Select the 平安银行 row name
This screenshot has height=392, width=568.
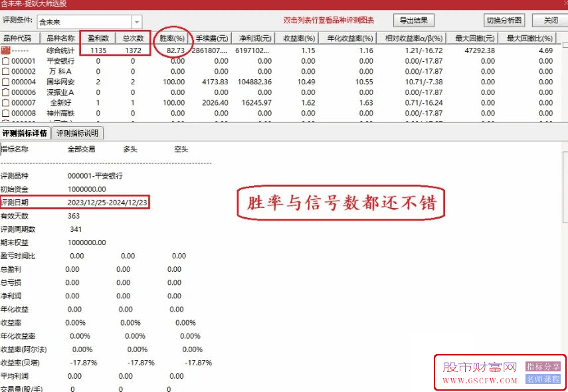pos(60,61)
